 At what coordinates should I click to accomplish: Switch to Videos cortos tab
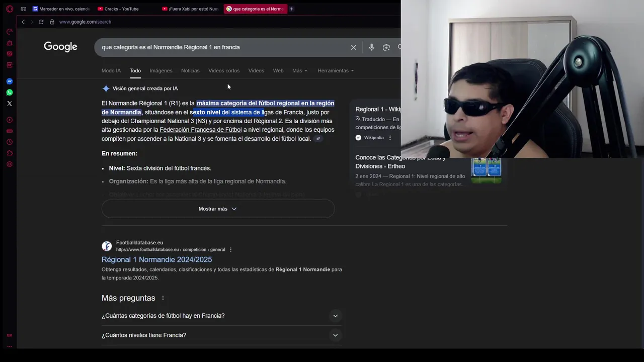[224, 71]
